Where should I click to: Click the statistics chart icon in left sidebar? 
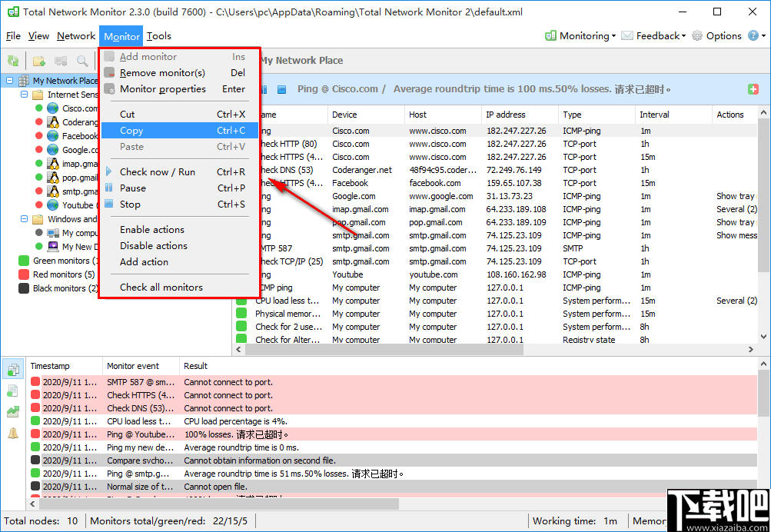[x=12, y=411]
